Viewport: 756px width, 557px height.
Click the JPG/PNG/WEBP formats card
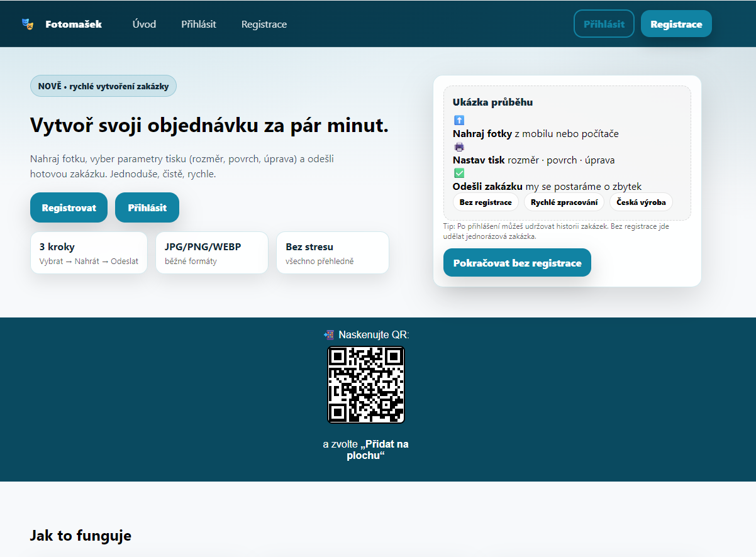(x=211, y=253)
